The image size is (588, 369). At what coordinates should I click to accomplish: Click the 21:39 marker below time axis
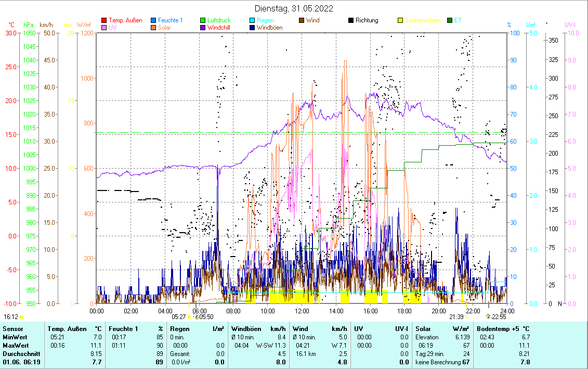(456, 316)
